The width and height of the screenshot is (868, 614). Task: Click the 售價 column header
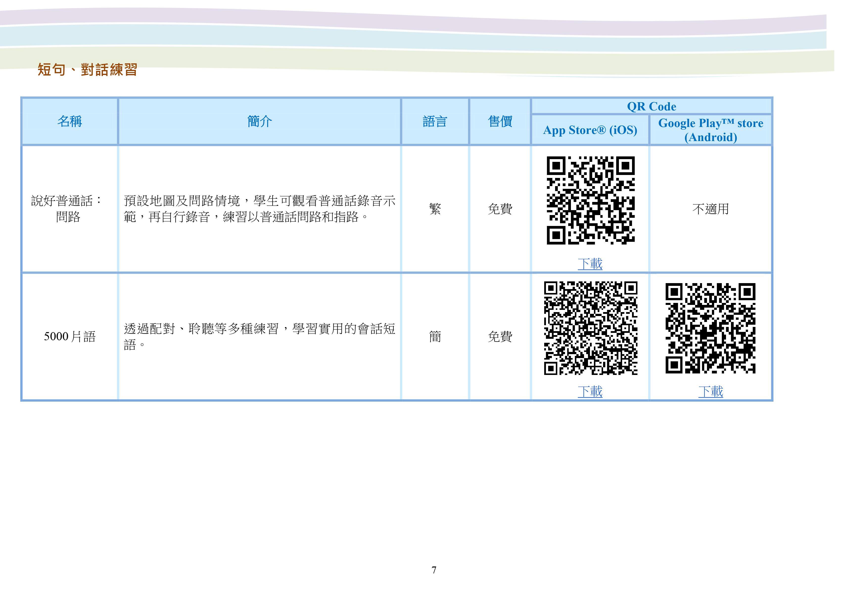coord(500,122)
